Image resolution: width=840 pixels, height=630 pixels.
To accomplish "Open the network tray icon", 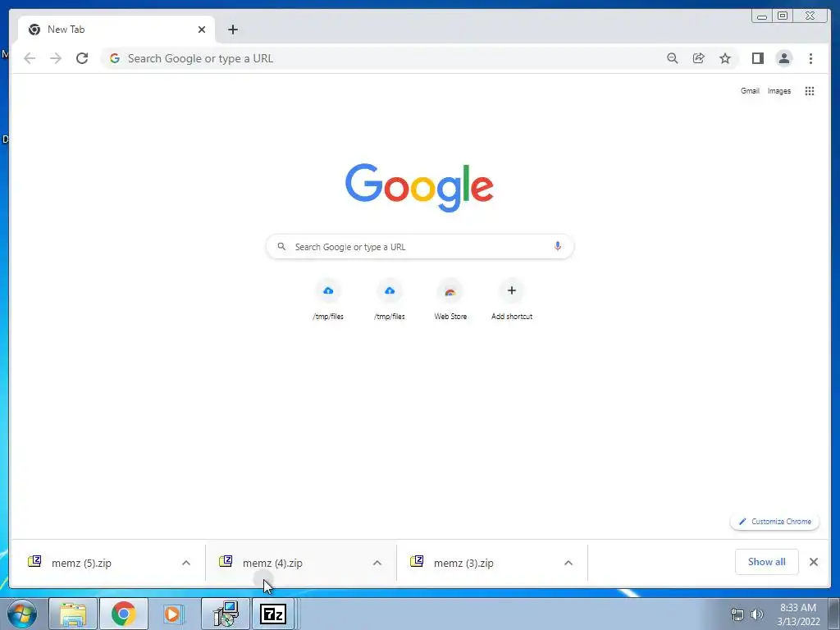I will click(x=737, y=614).
